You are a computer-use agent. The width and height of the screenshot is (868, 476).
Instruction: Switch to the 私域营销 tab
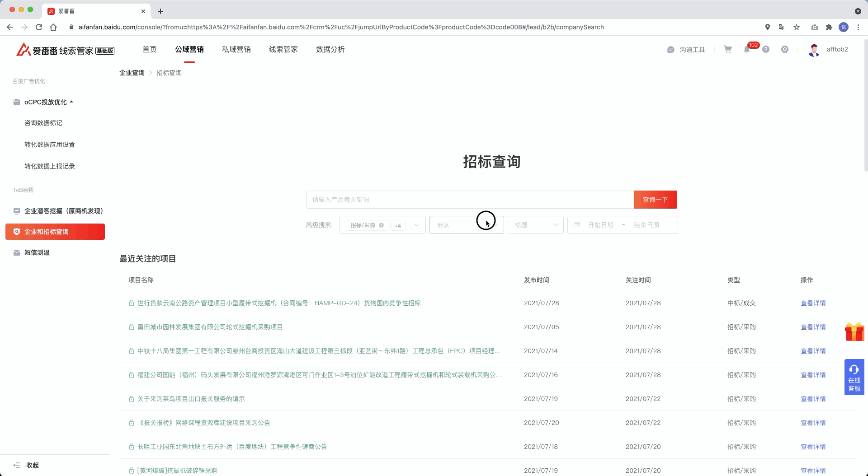click(236, 49)
